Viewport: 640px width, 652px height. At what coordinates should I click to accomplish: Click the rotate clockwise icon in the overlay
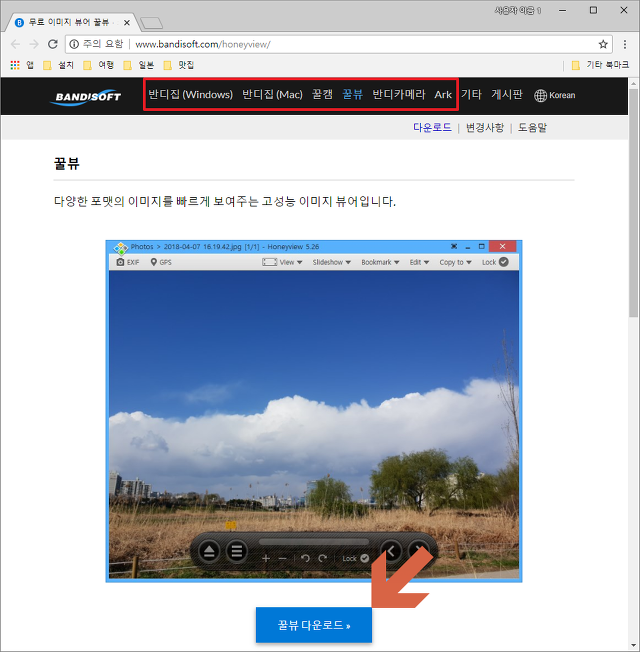point(323,558)
